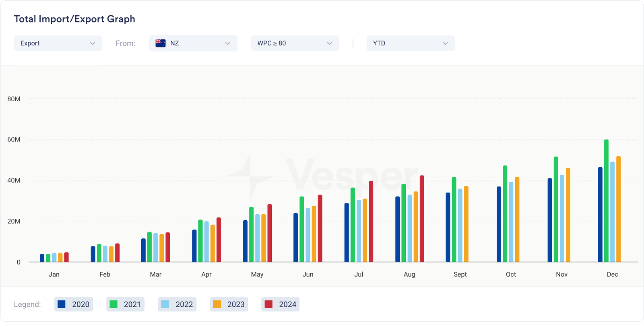The image size is (644, 322).
Task: Open the Export type dropdown
Action: pos(58,43)
